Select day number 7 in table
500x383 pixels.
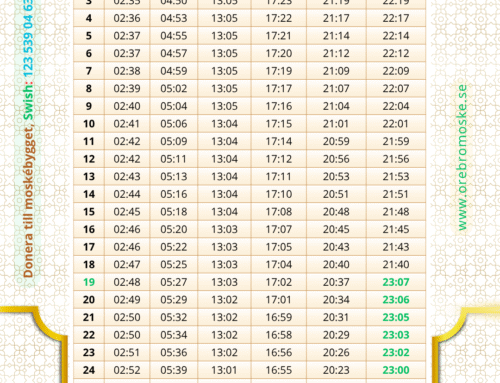[x=89, y=71]
